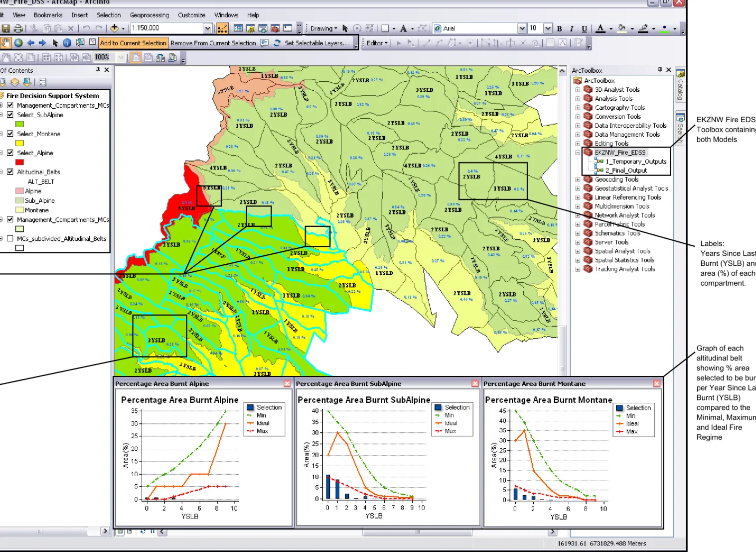Click the Underline text formatting icon

(584, 28)
